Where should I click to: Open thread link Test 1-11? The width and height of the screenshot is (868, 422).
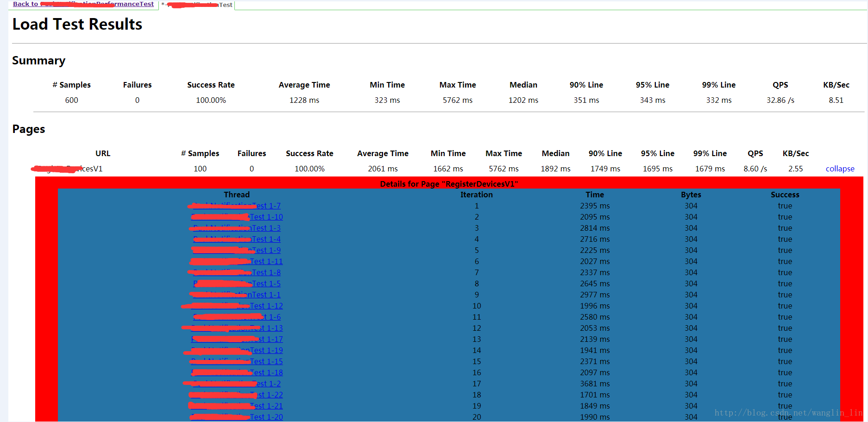(237, 261)
